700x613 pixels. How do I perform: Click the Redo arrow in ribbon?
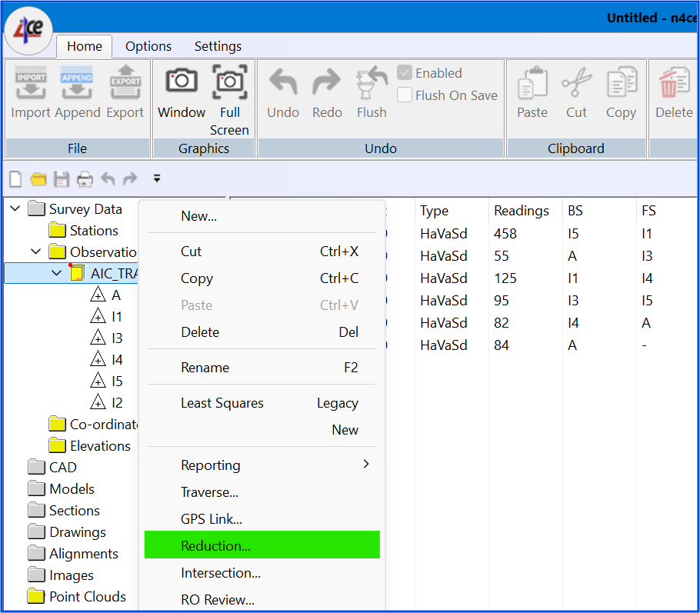click(327, 82)
